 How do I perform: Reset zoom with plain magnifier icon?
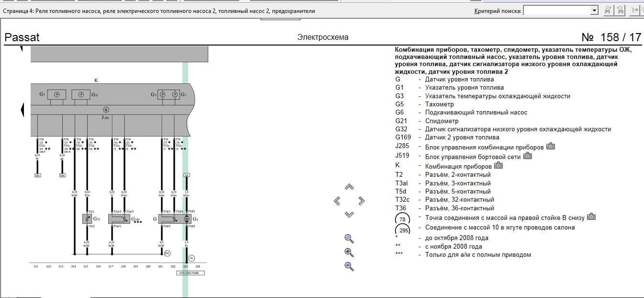point(349,238)
